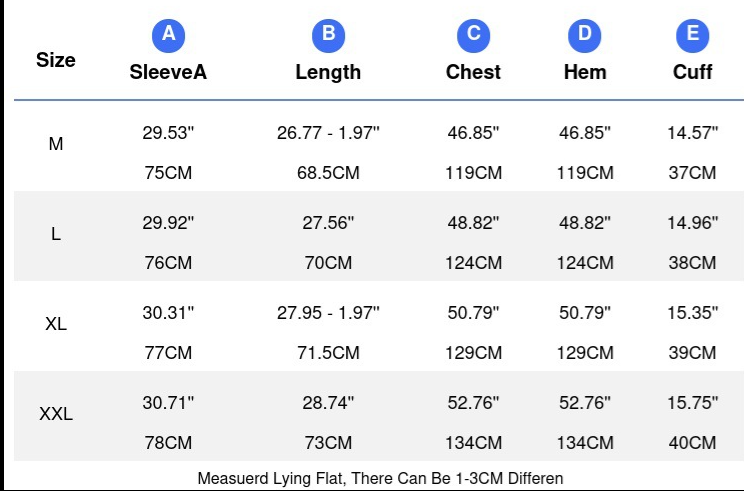The height and width of the screenshot is (491, 744).
Task: Select the Size column header
Action: pyautogui.click(x=56, y=60)
